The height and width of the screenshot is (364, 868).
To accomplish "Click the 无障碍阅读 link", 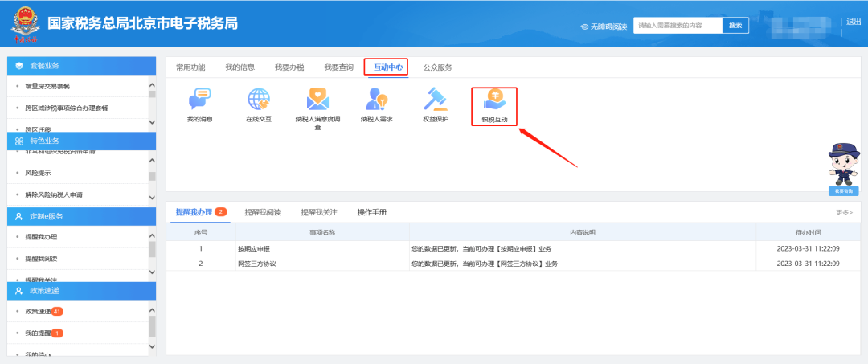I will tap(608, 27).
